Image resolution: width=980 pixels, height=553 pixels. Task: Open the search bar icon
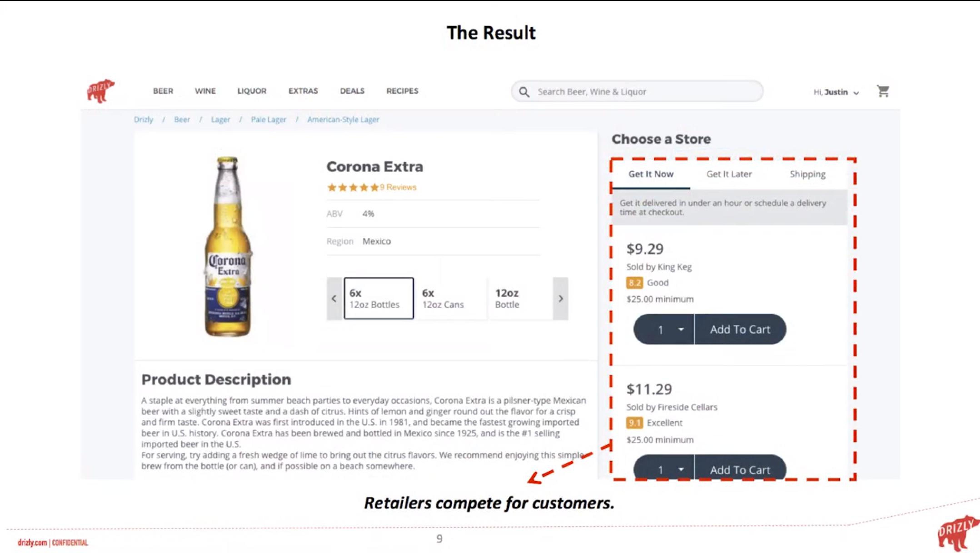[524, 91]
